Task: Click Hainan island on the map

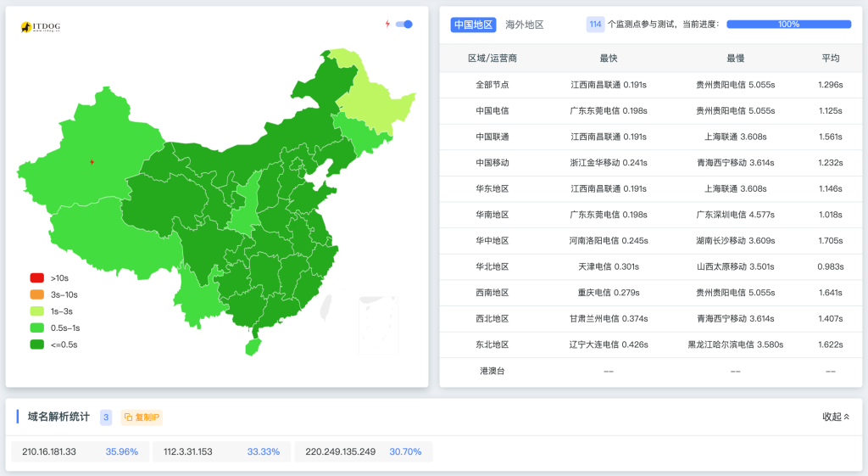Action: pos(253,347)
